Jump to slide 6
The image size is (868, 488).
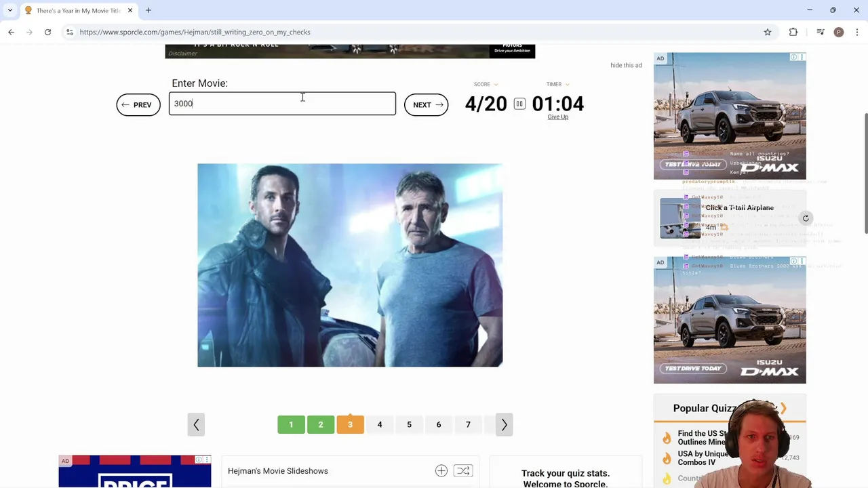439,424
